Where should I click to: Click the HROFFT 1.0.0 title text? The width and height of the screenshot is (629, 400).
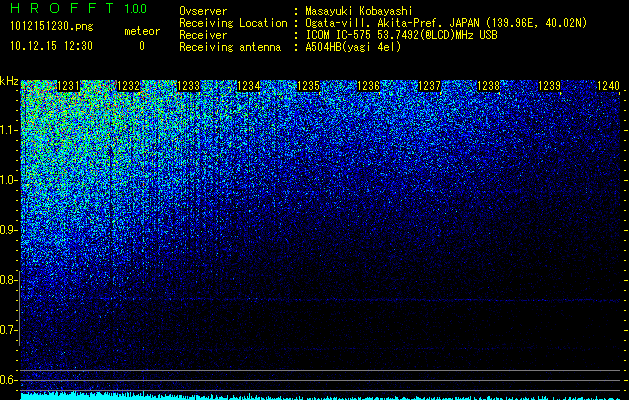(x=79, y=8)
